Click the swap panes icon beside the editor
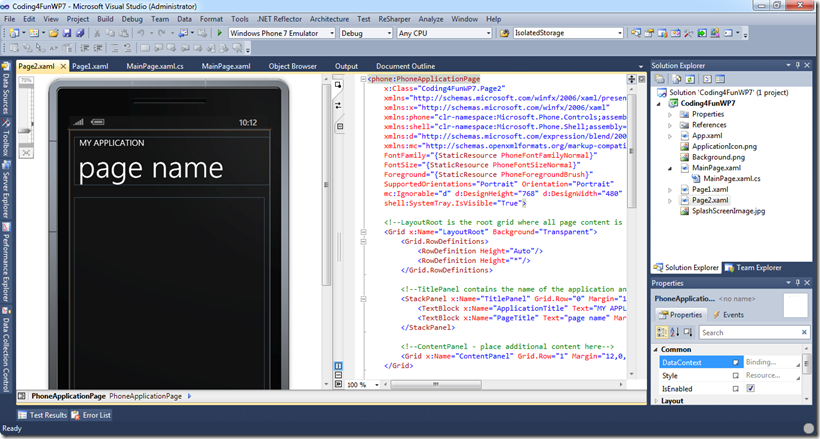820x439 pixels. tap(338, 105)
